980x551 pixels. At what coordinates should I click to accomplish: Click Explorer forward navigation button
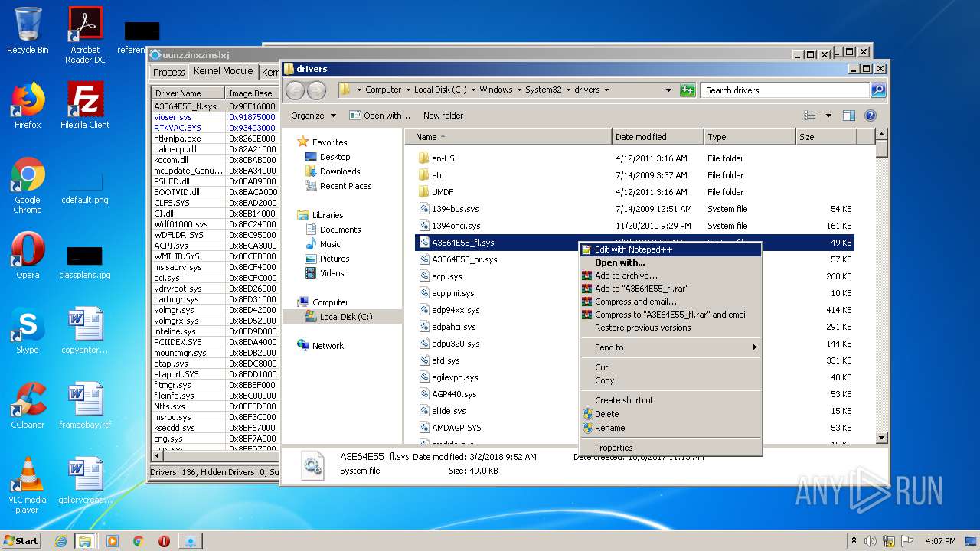point(316,90)
